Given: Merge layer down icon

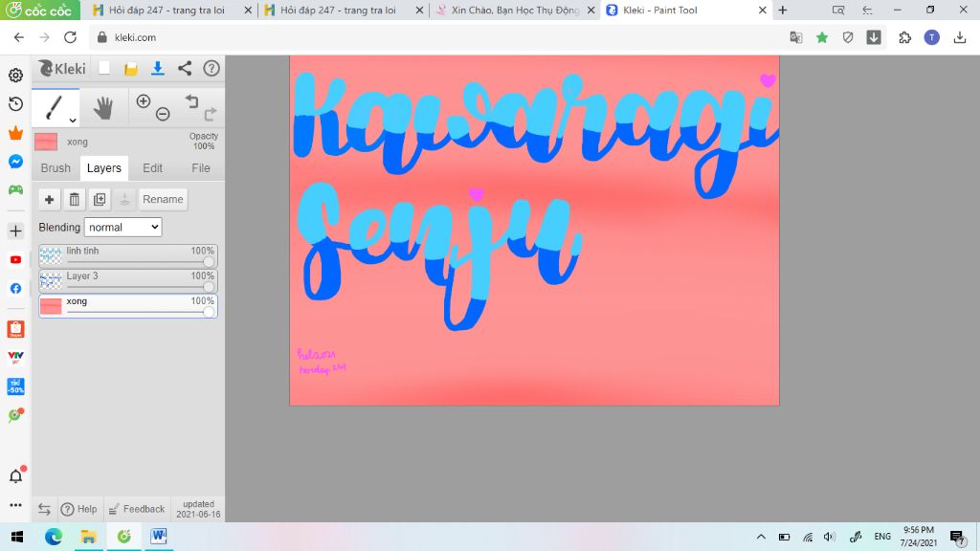Looking at the screenshot, I should pyautogui.click(x=124, y=199).
